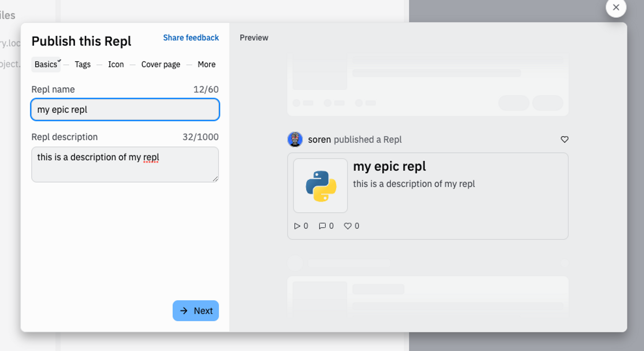Open the Cover page step
644x351 pixels.
(160, 65)
